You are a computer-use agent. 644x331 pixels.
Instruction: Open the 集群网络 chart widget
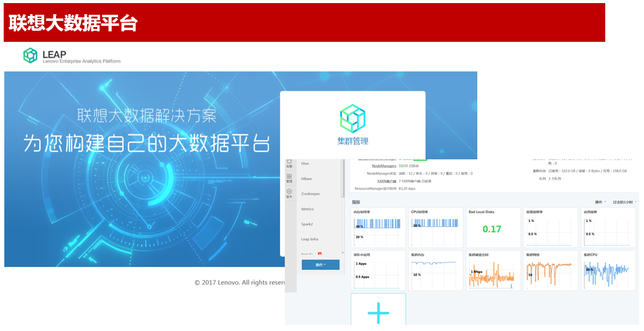coord(551,270)
